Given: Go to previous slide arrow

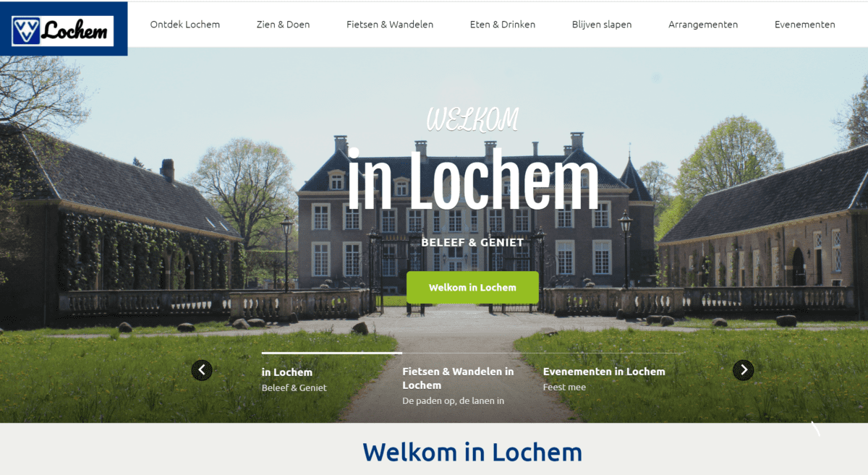Looking at the screenshot, I should [x=202, y=370].
